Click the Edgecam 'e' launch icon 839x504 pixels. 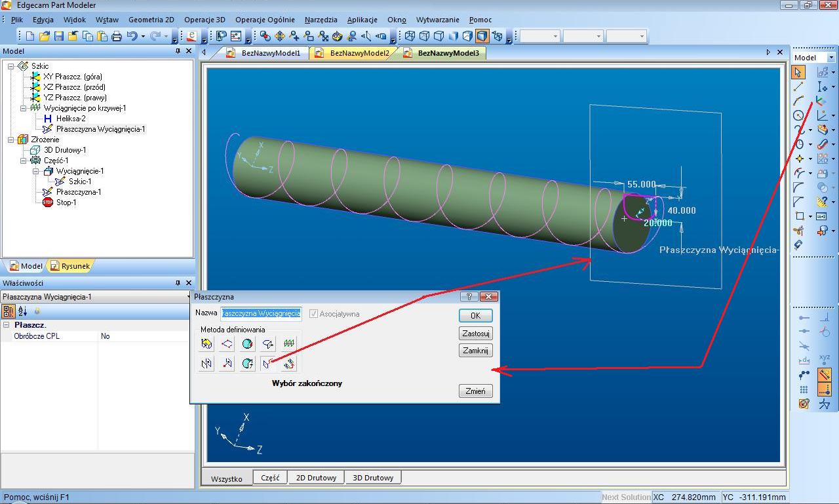click(192, 36)
